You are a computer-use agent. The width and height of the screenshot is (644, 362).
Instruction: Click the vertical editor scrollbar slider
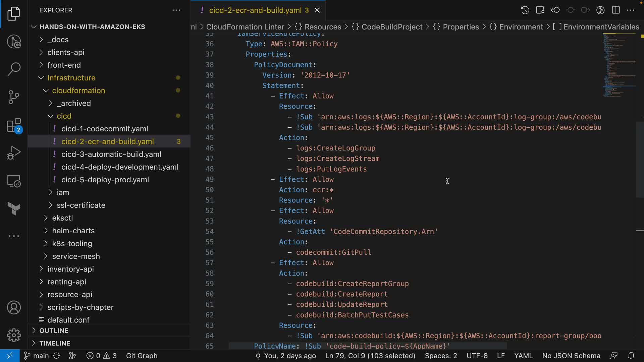point(640,159)
